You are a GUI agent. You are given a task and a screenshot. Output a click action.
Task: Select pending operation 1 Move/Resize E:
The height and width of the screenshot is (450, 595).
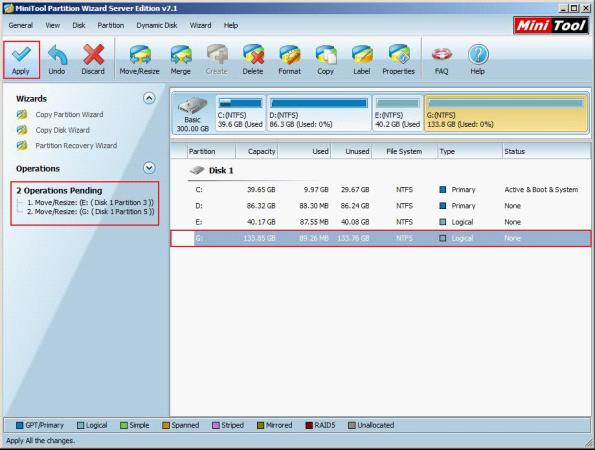[90, 203]
